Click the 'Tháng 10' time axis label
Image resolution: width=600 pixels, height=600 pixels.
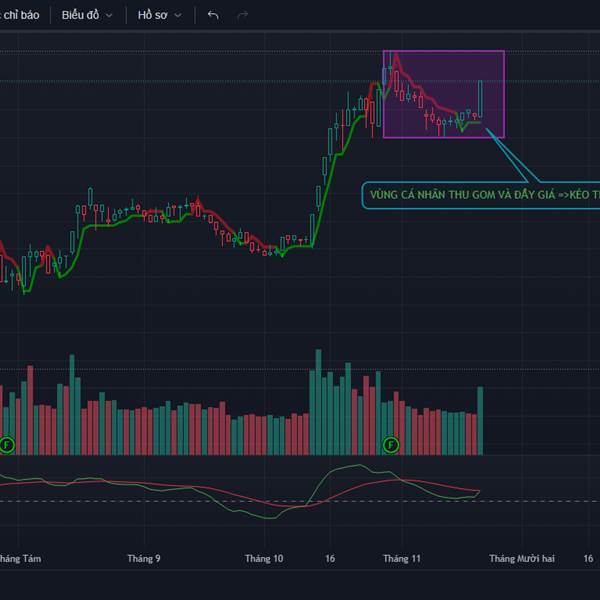(264, 559)
